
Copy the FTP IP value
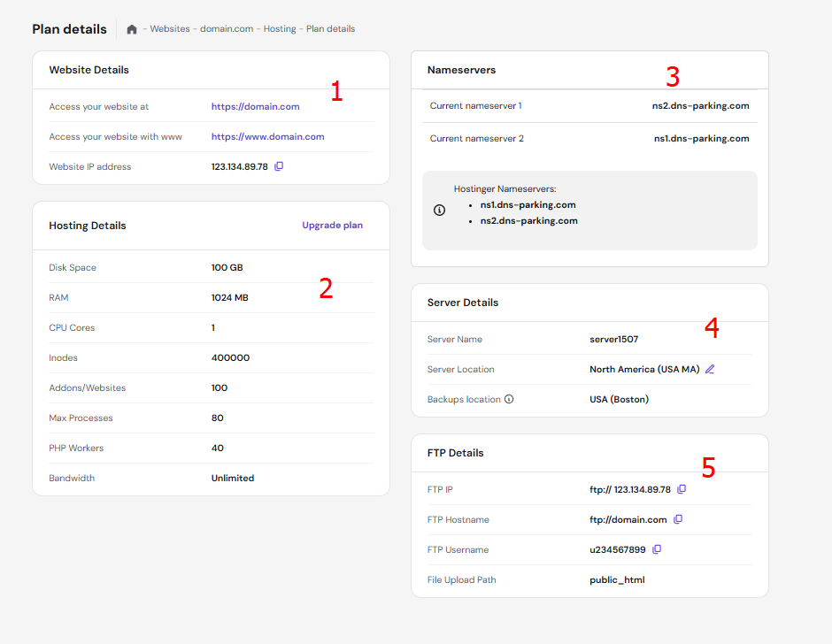point(682,489)
